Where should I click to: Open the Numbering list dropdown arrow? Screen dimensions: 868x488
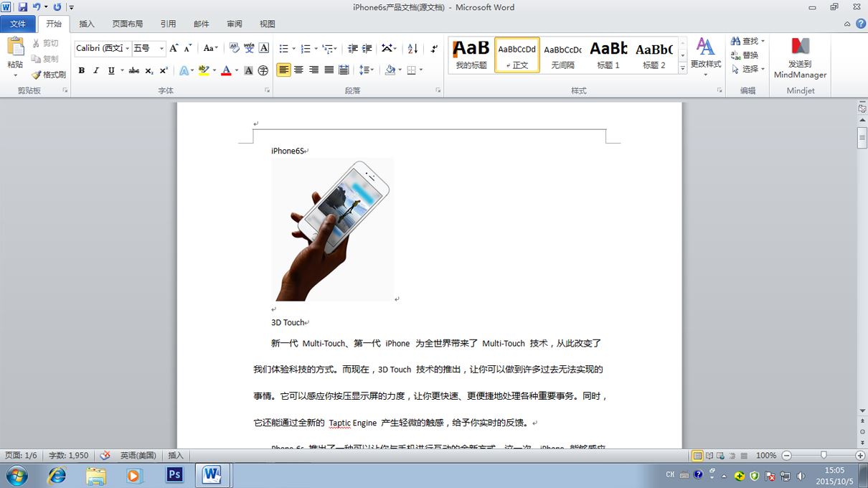pyautogui.click(x=316, y=49)
